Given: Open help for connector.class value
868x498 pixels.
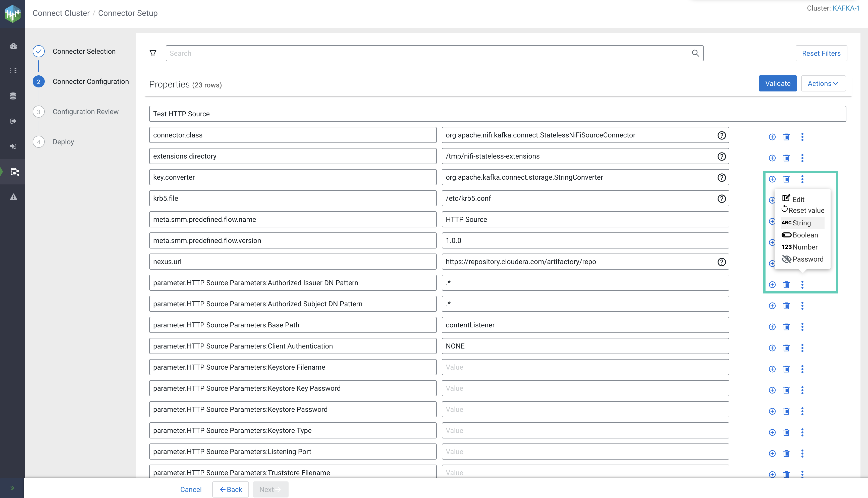Looking at the screenshot, I should click(x=721, y=135).
